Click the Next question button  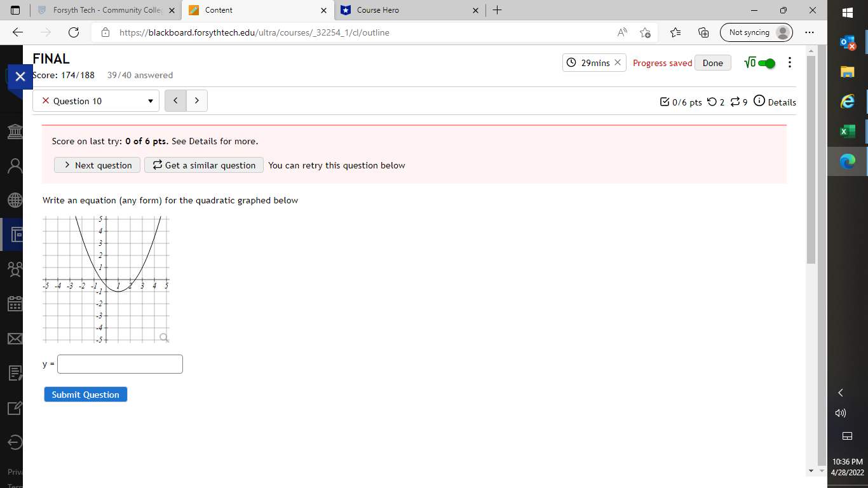tap(97, 165)
